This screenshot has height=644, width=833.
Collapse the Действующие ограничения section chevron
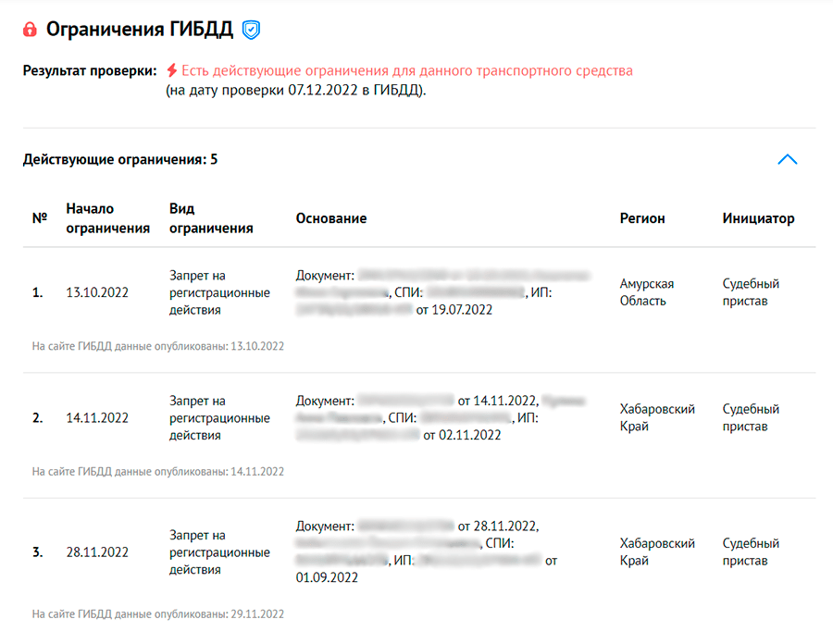(x=787, y=159)
